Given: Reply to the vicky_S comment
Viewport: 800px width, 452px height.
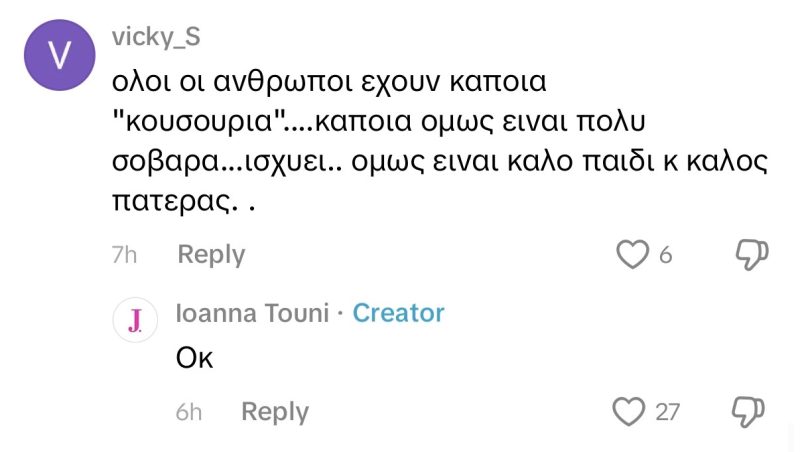Looking at the screenshot, I should pyautogui.click(x=211, y=255).
